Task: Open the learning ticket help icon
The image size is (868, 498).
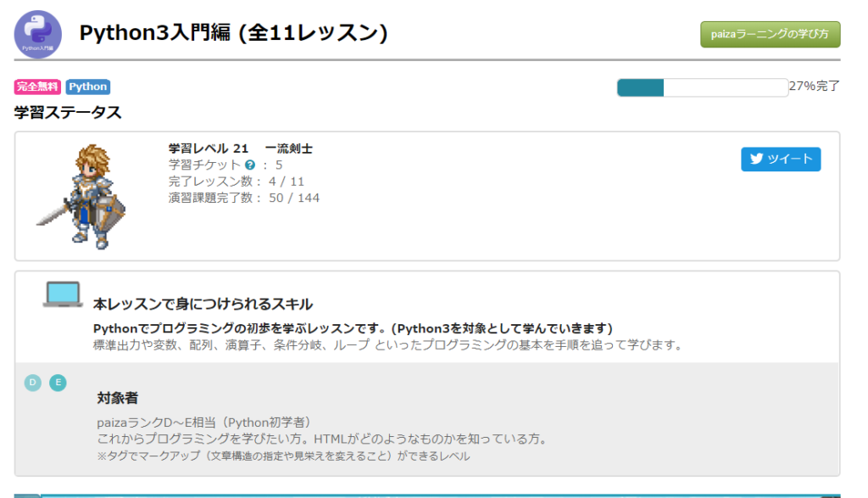Action: pyautogui.click(x=250, y=165)
